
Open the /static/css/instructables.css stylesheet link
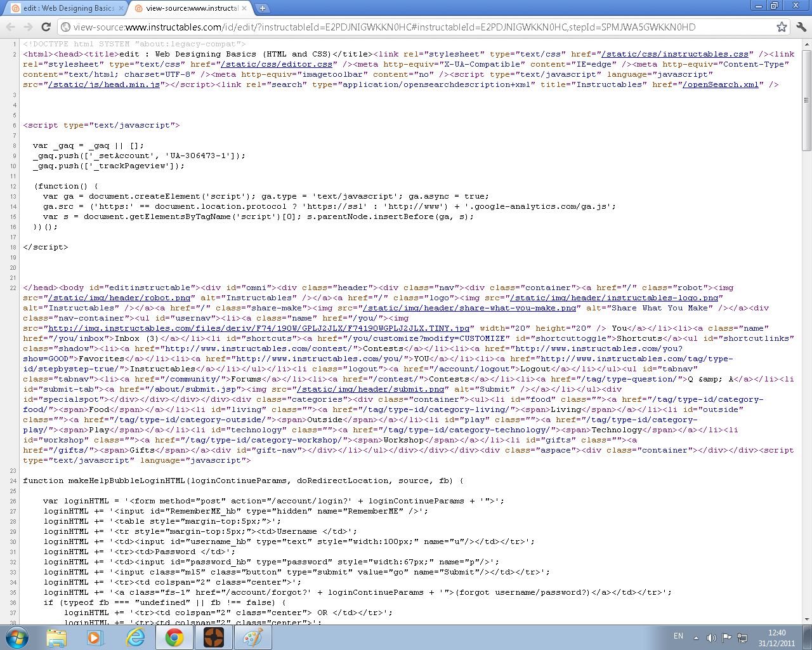point(676,54)
